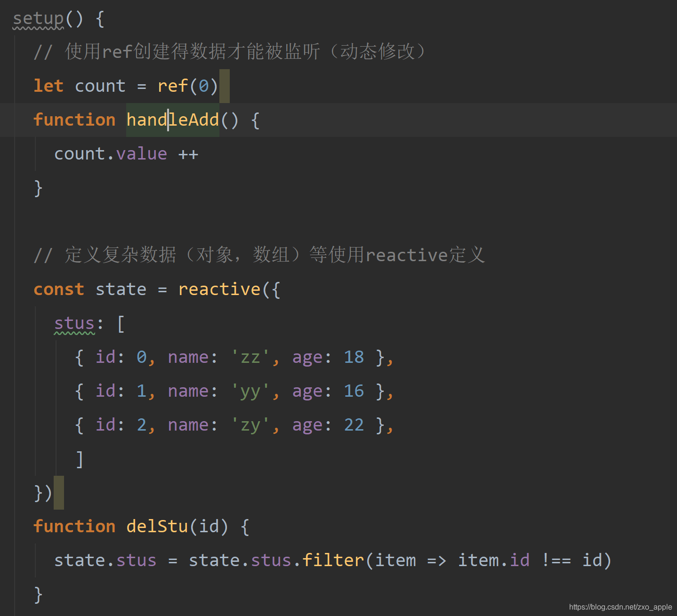The image size is (677, 616).
Task: Click the state.stus assignment target
Action: pyautogui.click(x=105, y=560)
